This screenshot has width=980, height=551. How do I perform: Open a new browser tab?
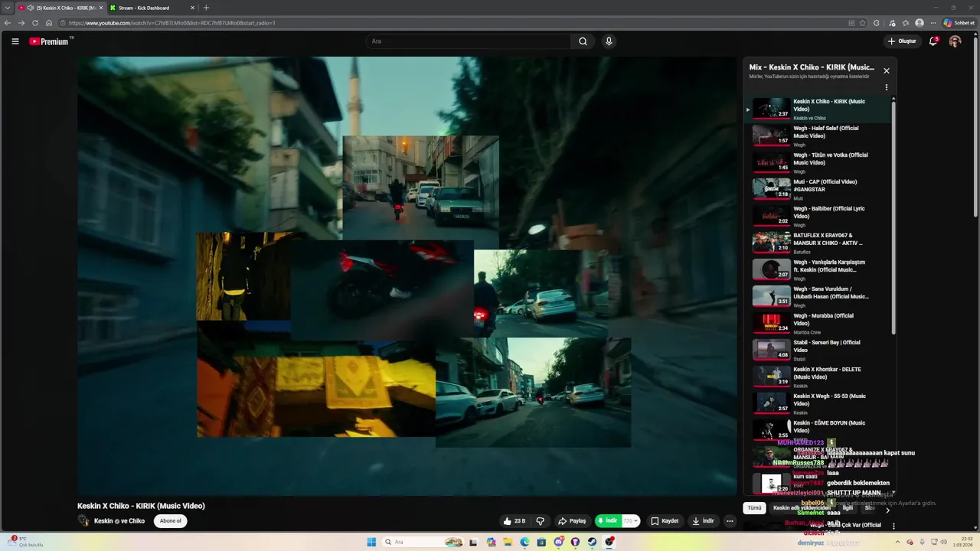click(206, 8)
